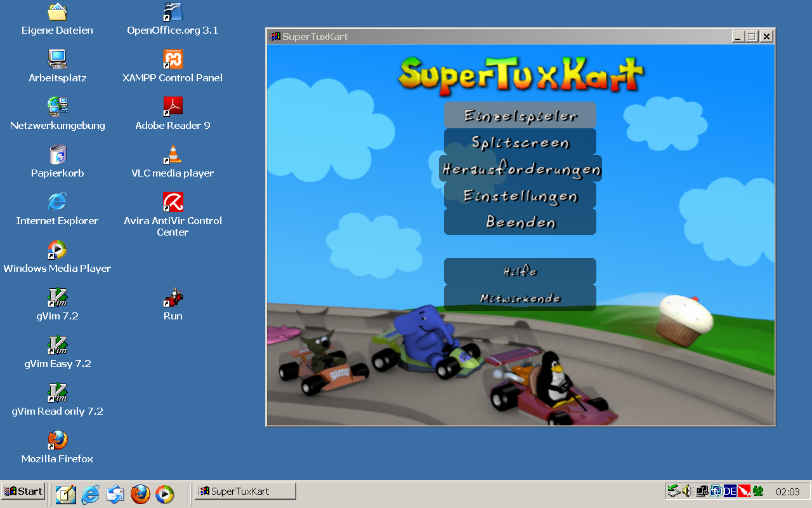This screenshot has height=508, width=812.
Task: Open Einstellungen in the game menu
Action: pos(520,195)
